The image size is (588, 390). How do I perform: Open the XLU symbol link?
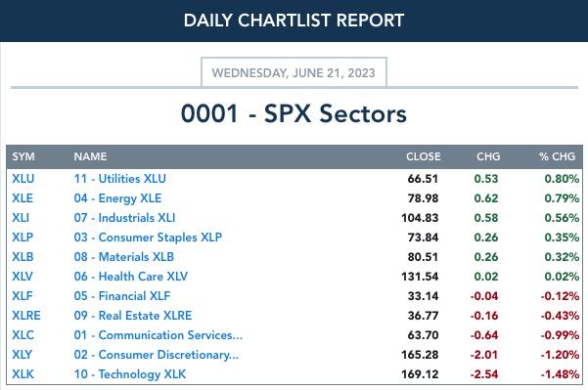[x=23, y=179]
